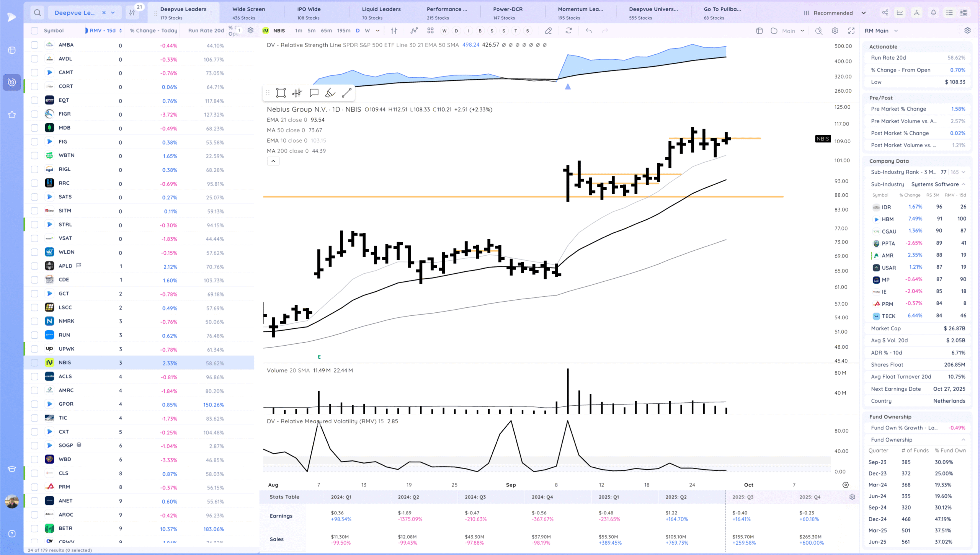980x555 pixels.
Task: Expand the Sub-Industry Rank row chevron
Action: (963, 172)
